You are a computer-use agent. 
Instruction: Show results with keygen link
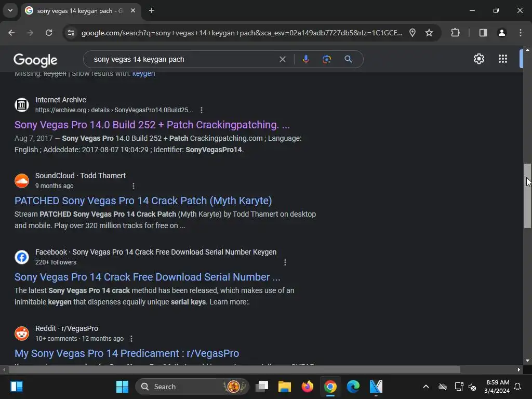pos(143,74)
